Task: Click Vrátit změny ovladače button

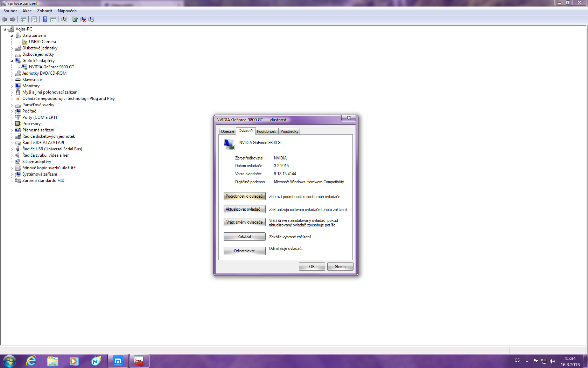Action: coord(244,222)
